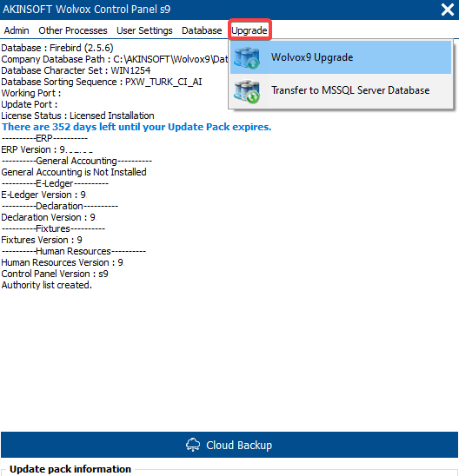Viewport: 459px width, 476px height.
Task: Click the ERP Version line
Action: point(47,149)
